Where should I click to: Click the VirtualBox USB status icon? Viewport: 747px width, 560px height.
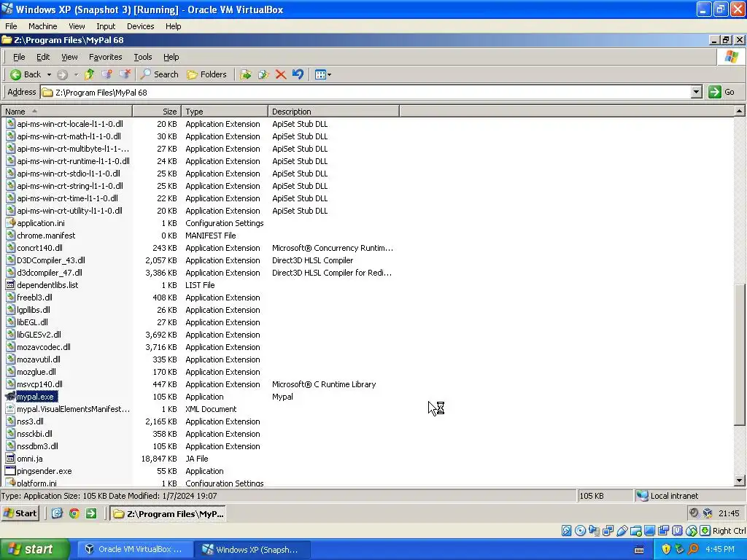(x=622, y=531)
